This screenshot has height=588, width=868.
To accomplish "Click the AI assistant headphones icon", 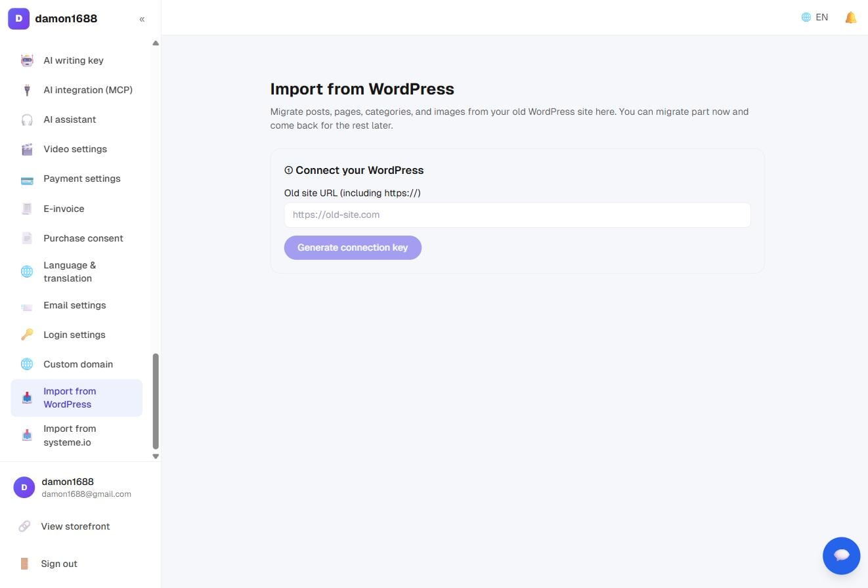I will [27, 119].
